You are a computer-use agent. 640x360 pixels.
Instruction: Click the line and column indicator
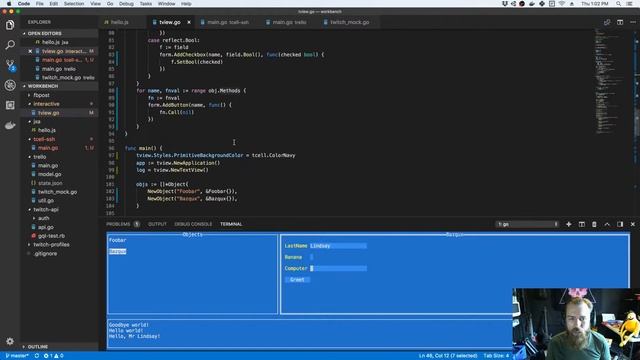[448, 356]
